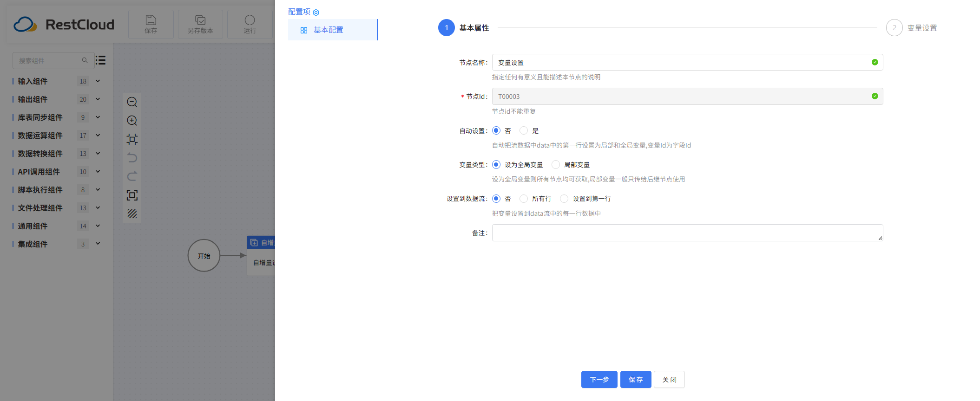Viewport: 980px width, 401px height.
Task: Click the 关闭 button
Action: (669, 379)
